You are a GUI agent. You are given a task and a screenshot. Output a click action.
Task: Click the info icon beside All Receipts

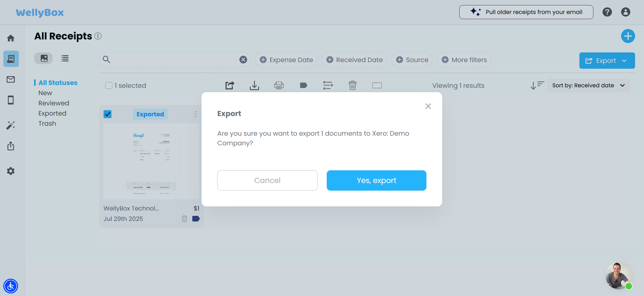pos(98,36)
